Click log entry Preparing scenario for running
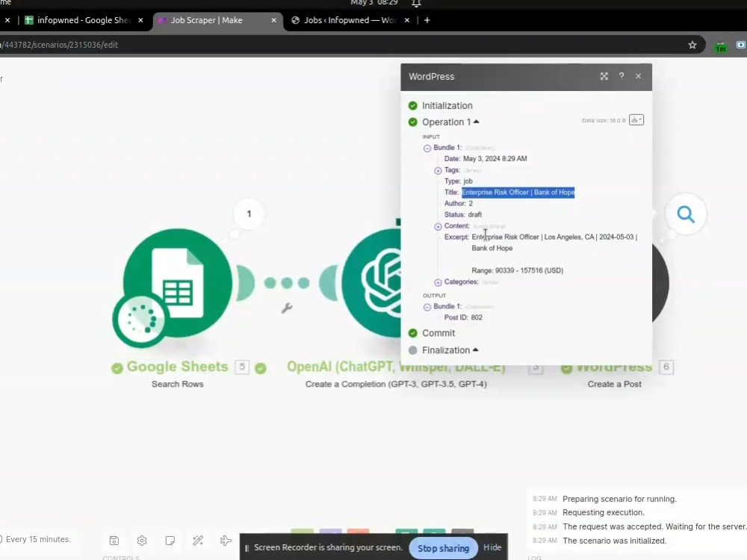The width and height of the screenshot is (747, 560). (619, 499)
